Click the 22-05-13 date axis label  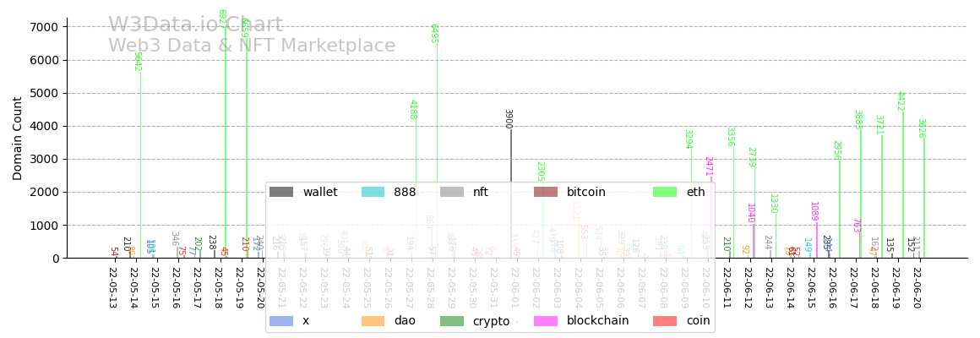(x=112, y=287)
